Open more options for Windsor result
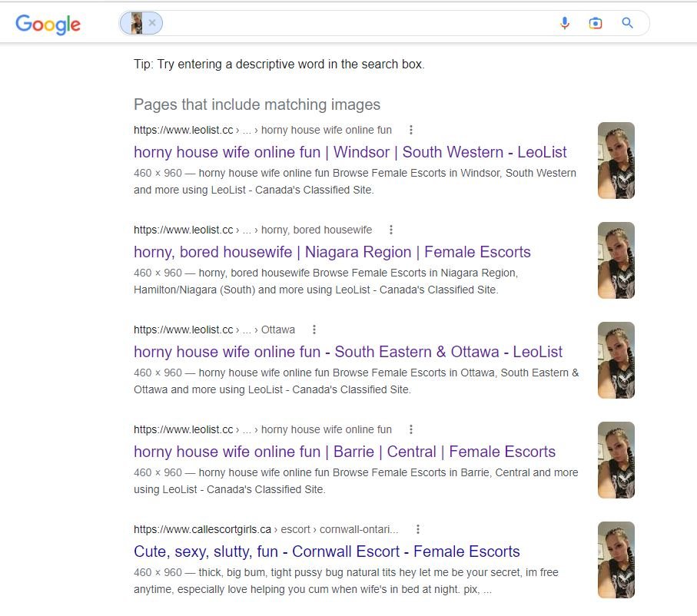Screen dimensions: 697x616 (x=410, y=130)
